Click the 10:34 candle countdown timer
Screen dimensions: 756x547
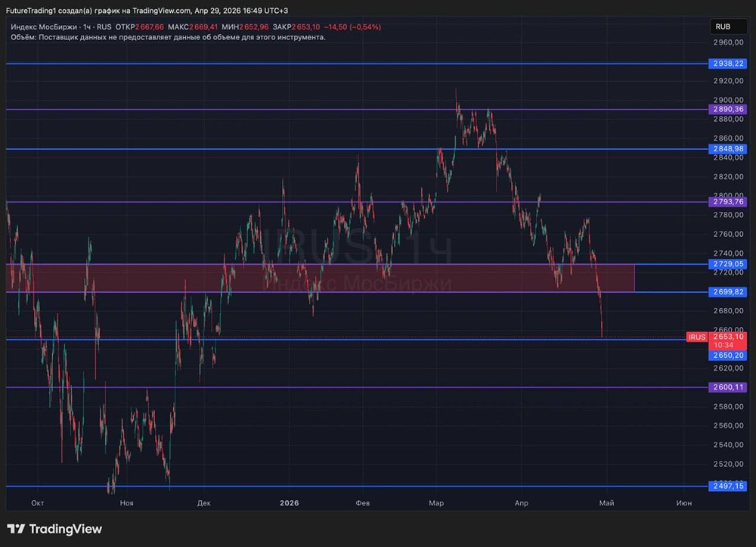723,345
